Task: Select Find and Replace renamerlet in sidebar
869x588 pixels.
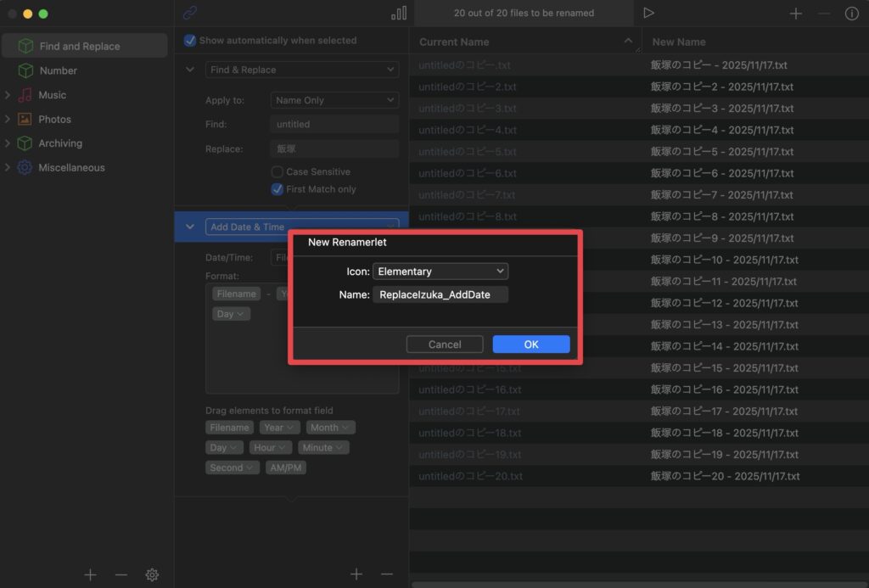Action: click(x=79, y=46)
